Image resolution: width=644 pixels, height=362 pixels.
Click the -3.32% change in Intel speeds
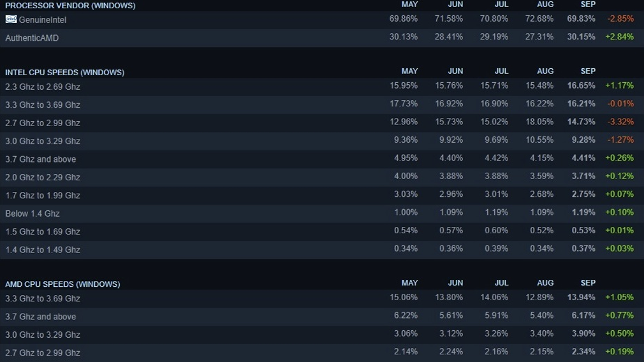tap(620, 122)
